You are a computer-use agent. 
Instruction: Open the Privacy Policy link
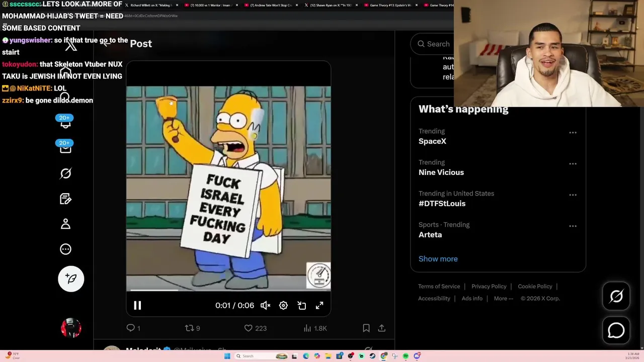pos(489,286)
